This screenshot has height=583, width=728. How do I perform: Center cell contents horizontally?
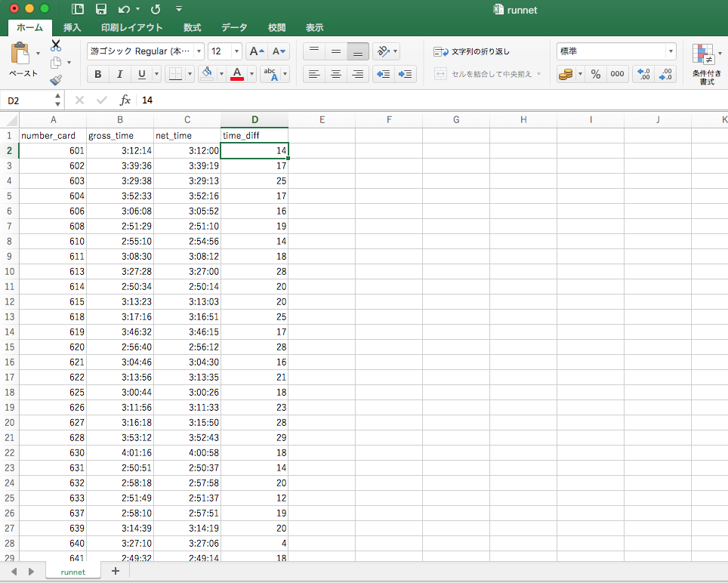[x=335, y=74]
